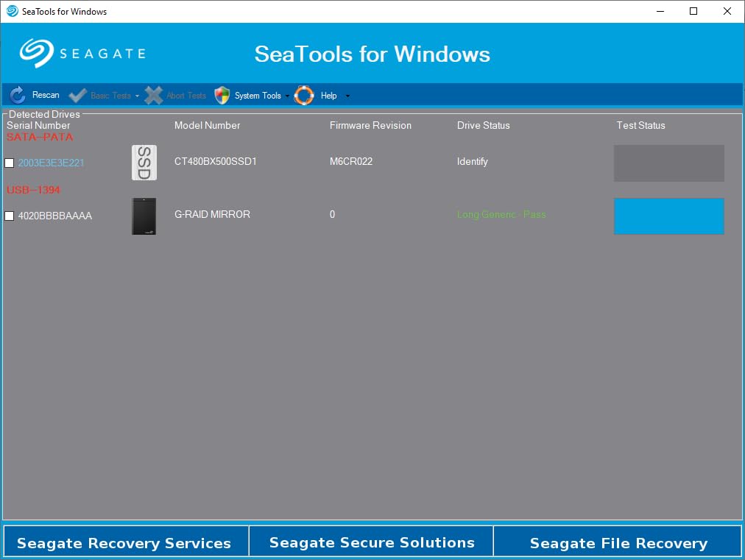Click the Abort Tests label

[186, 96]
